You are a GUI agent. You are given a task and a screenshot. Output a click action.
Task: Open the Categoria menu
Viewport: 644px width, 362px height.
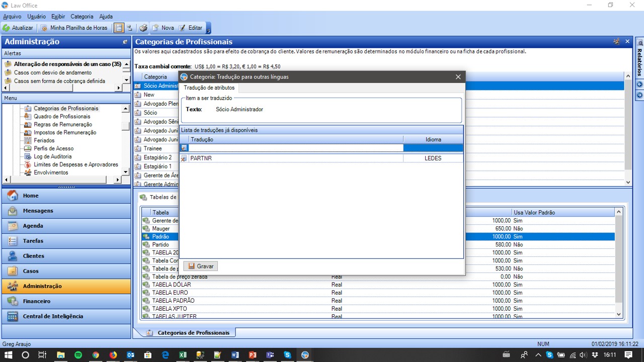(82, 17)
